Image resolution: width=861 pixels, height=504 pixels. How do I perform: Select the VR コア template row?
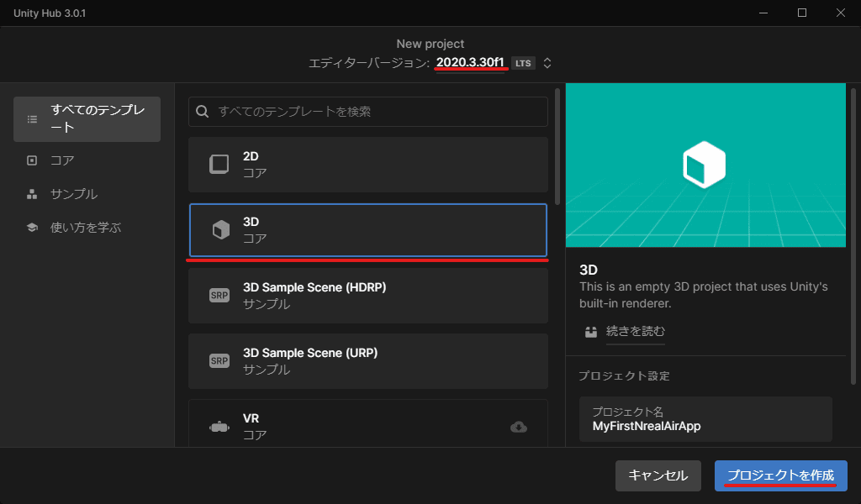coord(368,423)
